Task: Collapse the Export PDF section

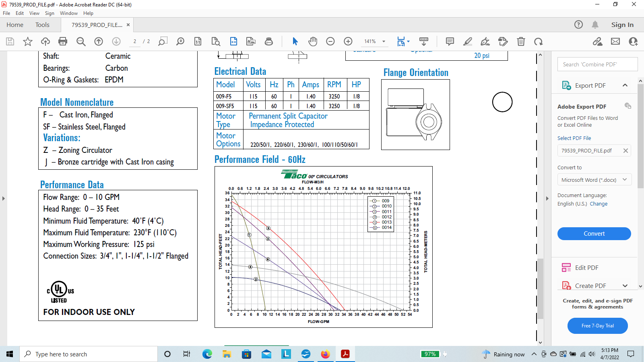Action: tap(625, 85)
